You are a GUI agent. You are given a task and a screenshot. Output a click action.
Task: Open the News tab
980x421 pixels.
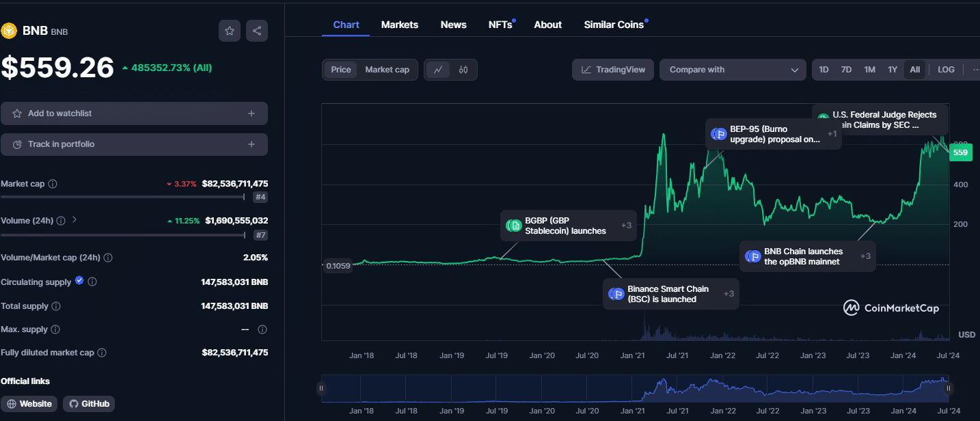[x=454, y=25]
